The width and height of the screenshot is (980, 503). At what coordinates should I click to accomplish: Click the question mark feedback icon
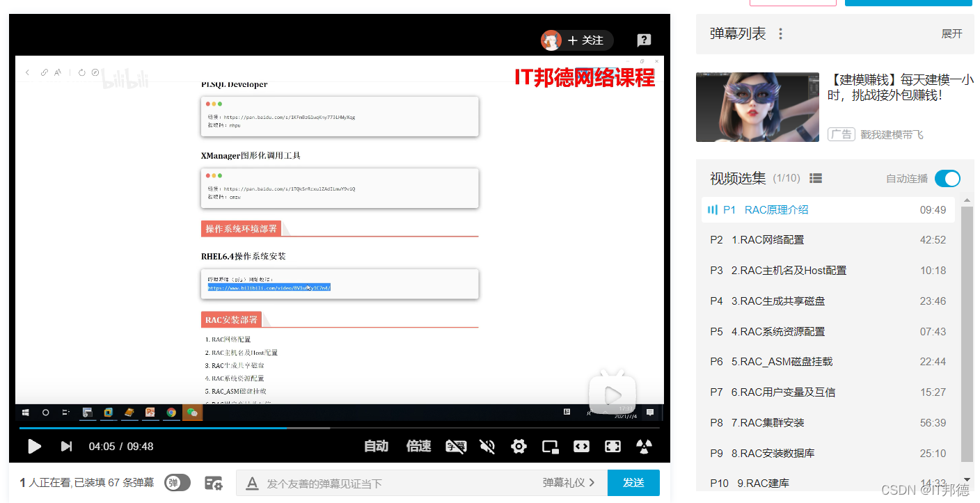point(645,40)
